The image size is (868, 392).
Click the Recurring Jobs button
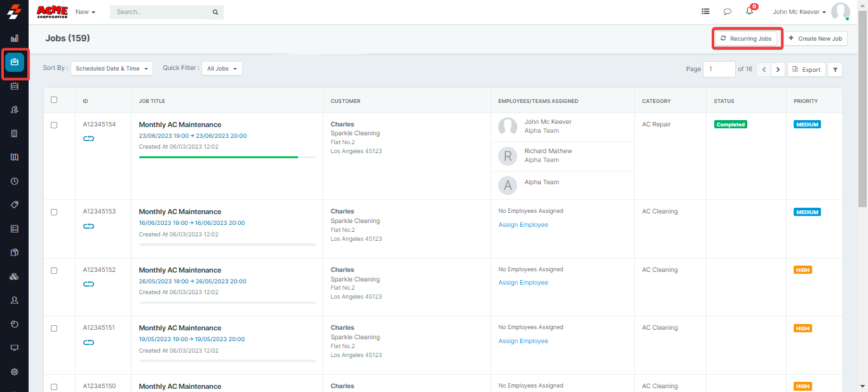pos(746,39)
